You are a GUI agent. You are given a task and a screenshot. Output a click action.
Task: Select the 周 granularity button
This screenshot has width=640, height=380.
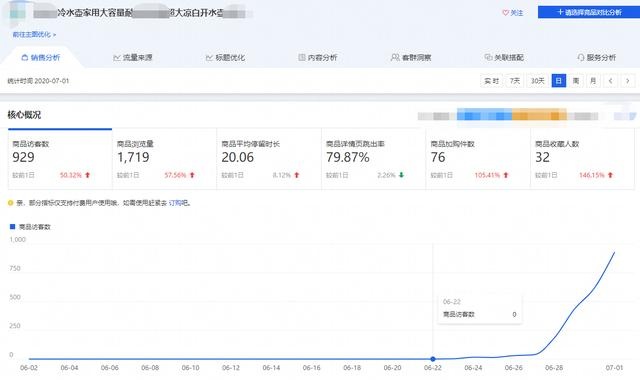click(x=576, y=81)
